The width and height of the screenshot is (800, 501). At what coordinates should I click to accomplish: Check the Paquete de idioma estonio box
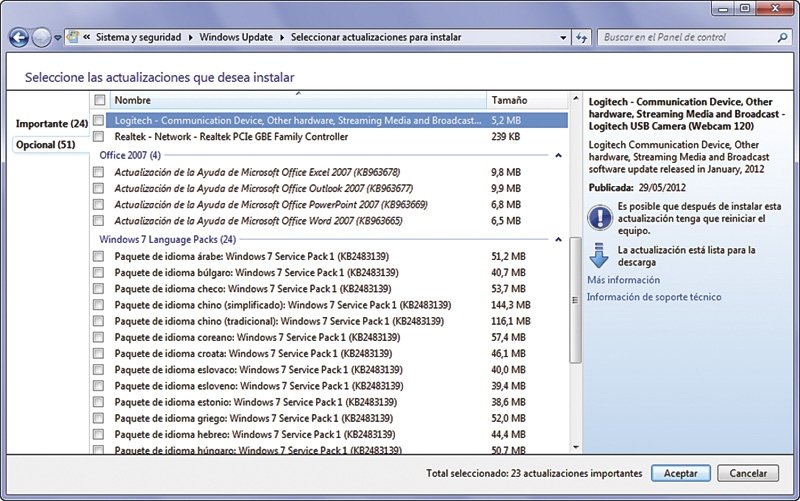coord(98,402)
